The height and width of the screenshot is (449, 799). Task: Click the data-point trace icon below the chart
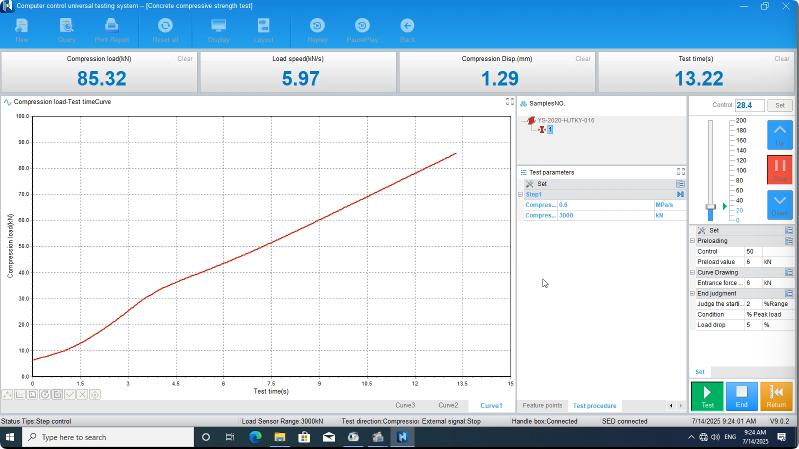pos(7,394)
